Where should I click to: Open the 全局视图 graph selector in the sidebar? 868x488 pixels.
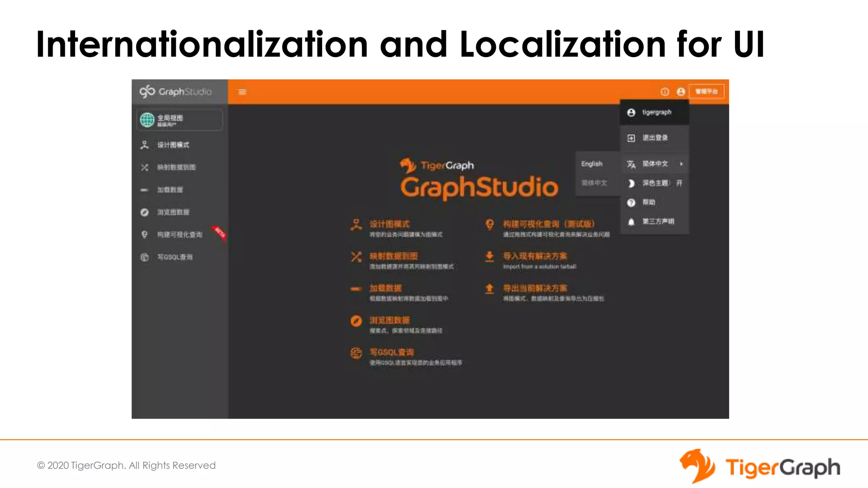[180, 120]
